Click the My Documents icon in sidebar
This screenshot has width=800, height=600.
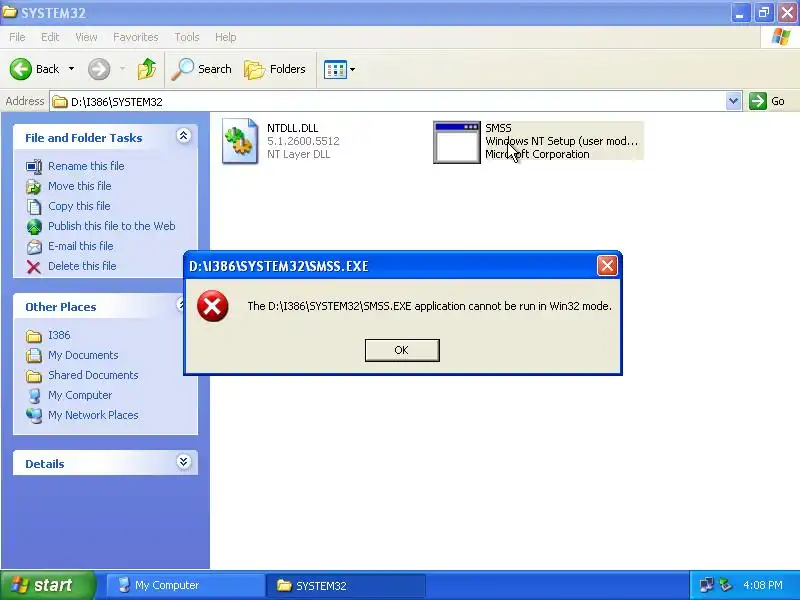coord(34,355)
